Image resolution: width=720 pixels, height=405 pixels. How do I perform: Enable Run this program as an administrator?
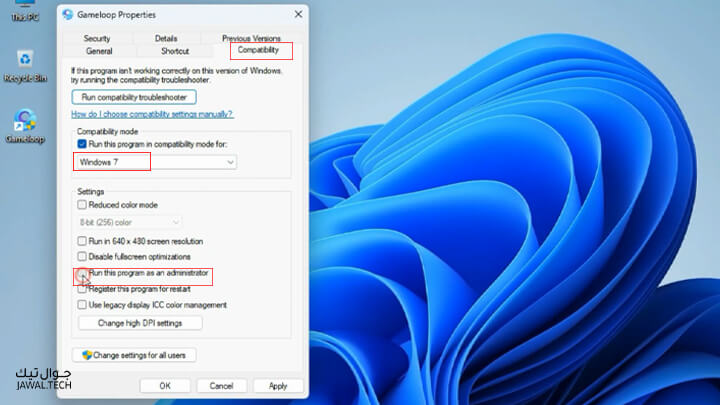82,274
